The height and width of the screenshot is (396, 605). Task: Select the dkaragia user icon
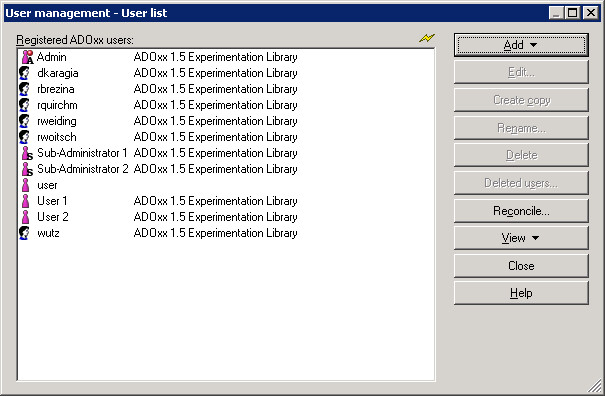(x=24, y=73)
